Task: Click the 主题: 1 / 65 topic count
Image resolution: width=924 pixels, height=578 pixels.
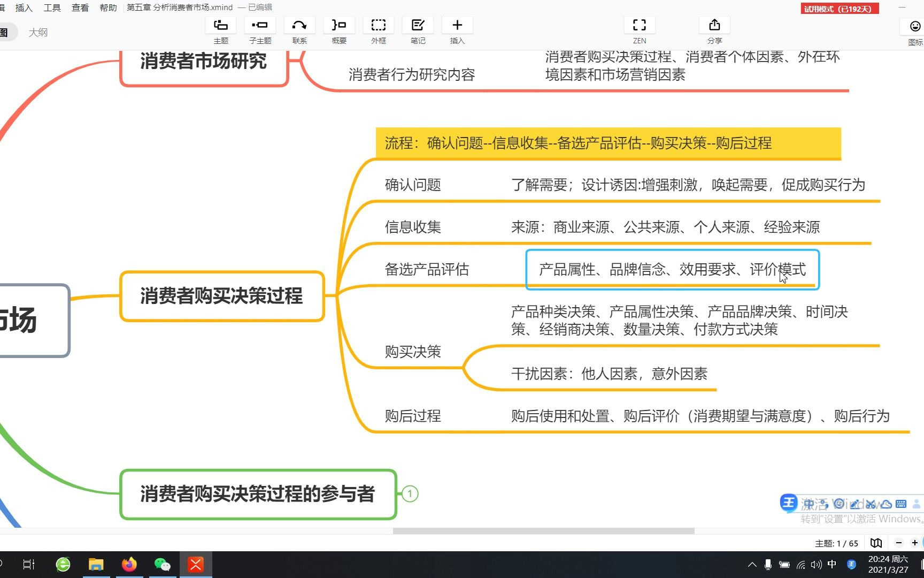Action: 836,543
